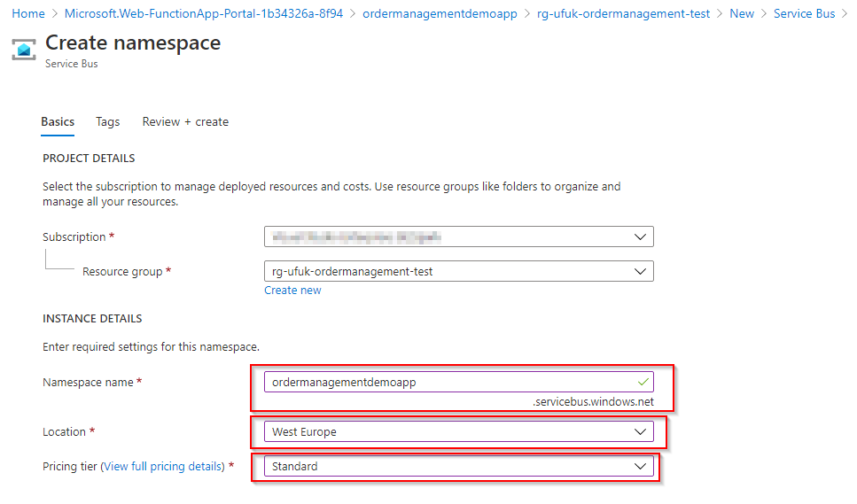Click the green checkmark in Namespace name
857x504 pixels.
click(643, 382)
